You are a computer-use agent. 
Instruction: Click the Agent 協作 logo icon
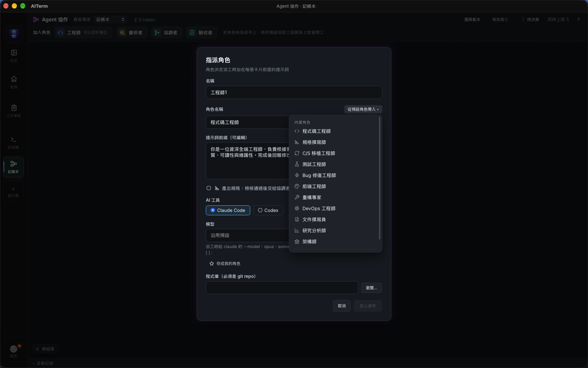click(x=36, y=20)
